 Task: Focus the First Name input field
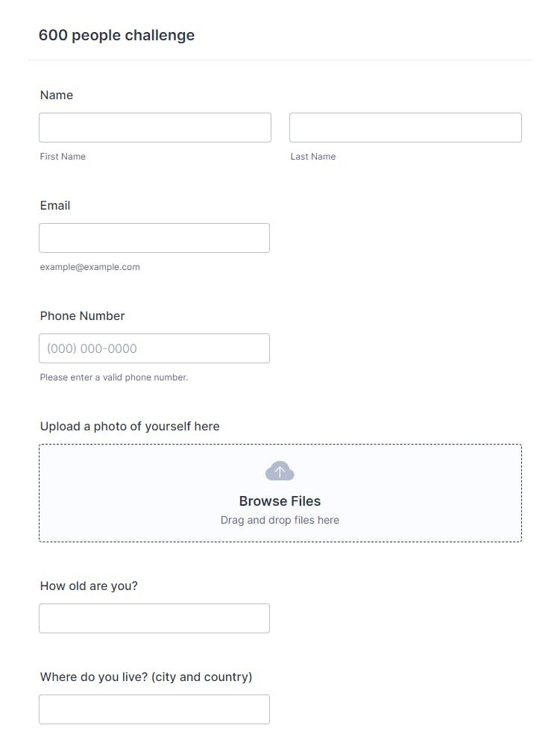(x=155, y=128)
